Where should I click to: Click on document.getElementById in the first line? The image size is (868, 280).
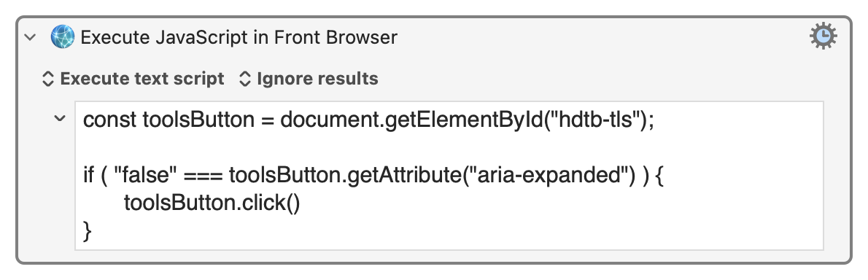click(412, 119)
